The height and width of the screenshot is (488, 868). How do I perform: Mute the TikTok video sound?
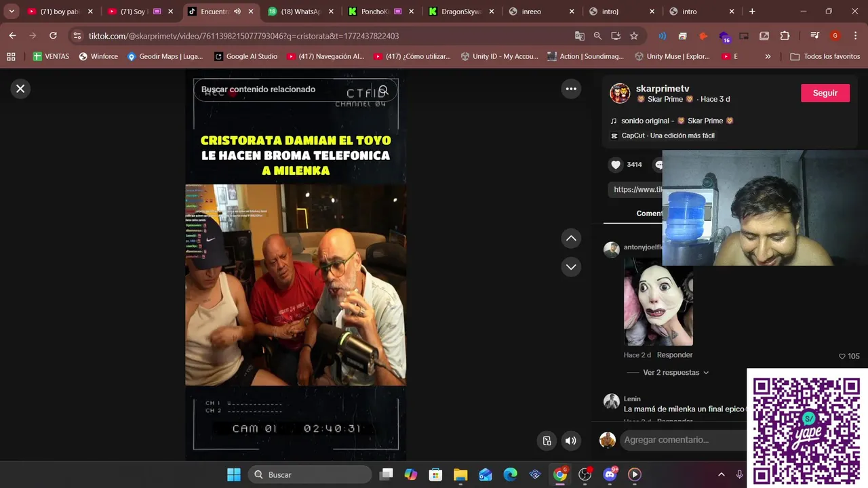(x=571, y=441)
